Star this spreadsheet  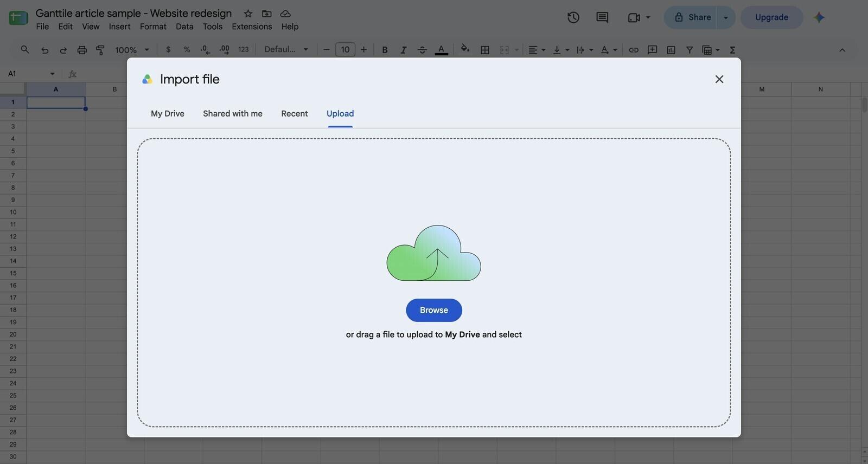click(x=248, y=14)
